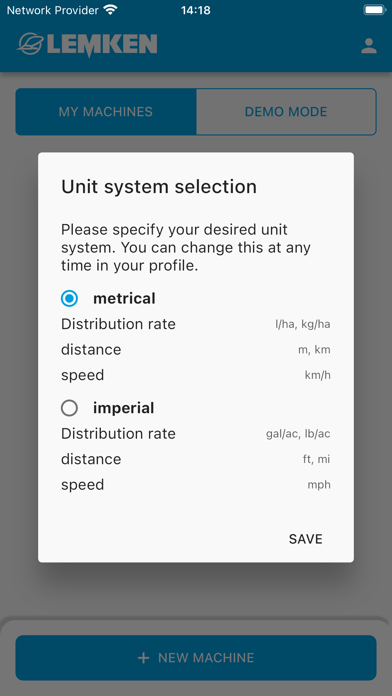
Task: Switch to the Demo Mode tab
Action: (286, 111)
